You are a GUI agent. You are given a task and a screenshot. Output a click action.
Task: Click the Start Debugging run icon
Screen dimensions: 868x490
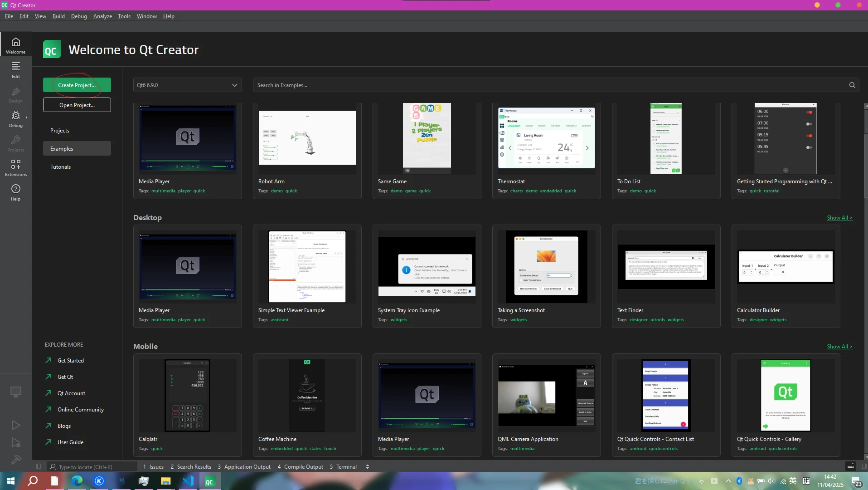(16, 443)
